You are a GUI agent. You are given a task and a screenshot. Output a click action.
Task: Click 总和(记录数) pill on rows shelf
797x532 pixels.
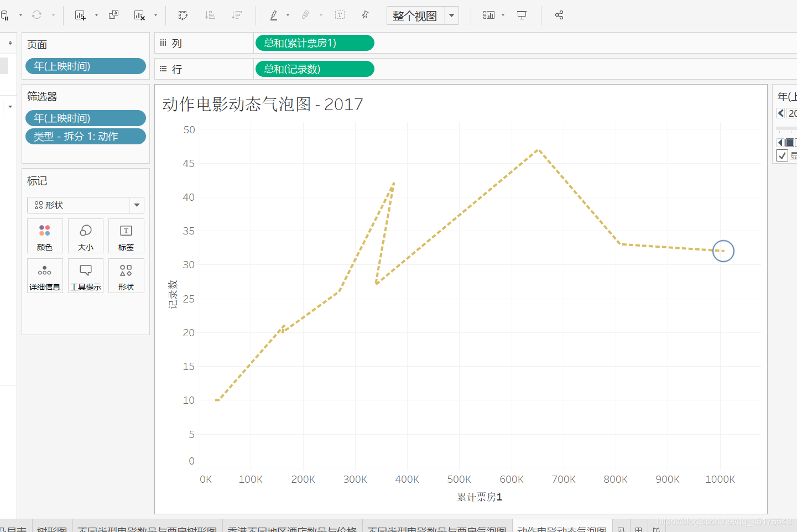click(x=315, y=69)
